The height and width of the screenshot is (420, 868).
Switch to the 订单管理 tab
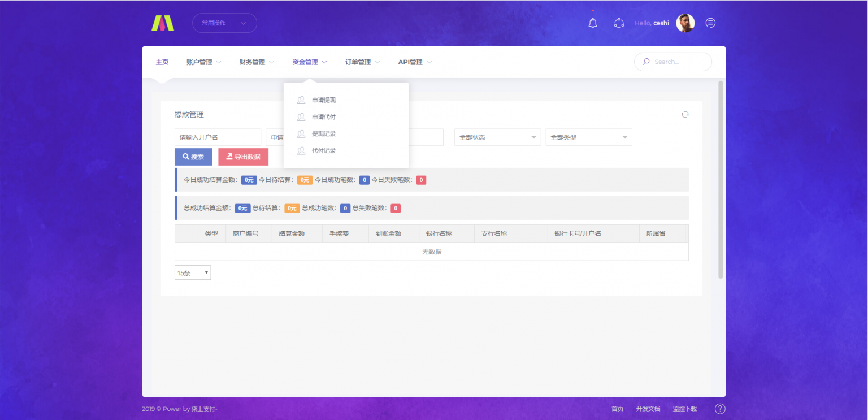pyautogui.click(x=358, y=62)
